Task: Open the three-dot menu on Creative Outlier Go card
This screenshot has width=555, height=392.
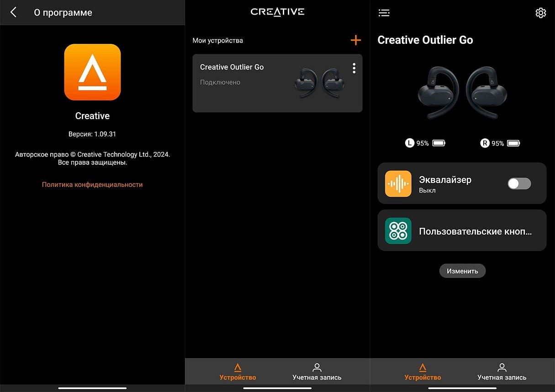Action: (354, 68)
